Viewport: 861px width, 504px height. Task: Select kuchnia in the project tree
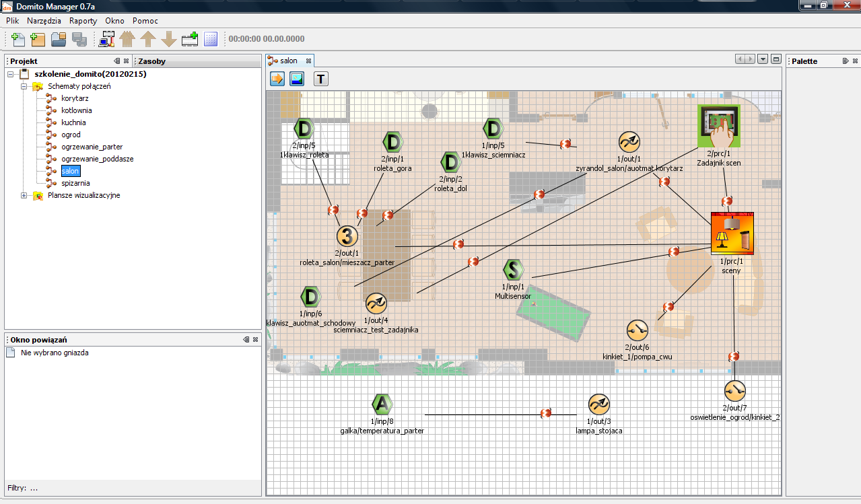tap(73, 122)
